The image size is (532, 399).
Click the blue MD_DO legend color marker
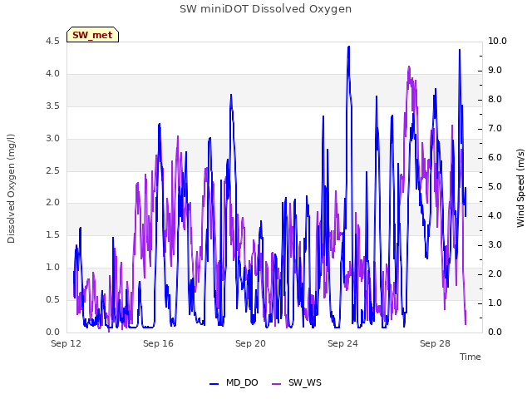(214, 384)
